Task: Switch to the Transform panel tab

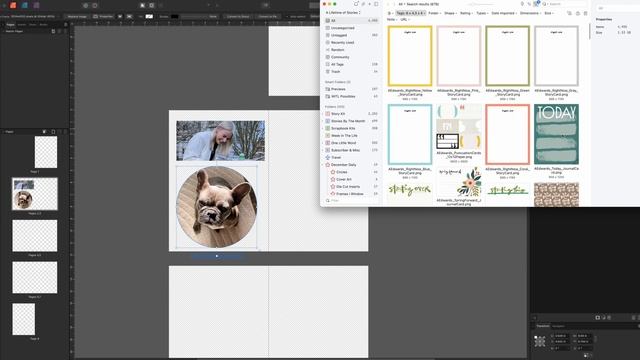Action: click(x=543, y=326)
